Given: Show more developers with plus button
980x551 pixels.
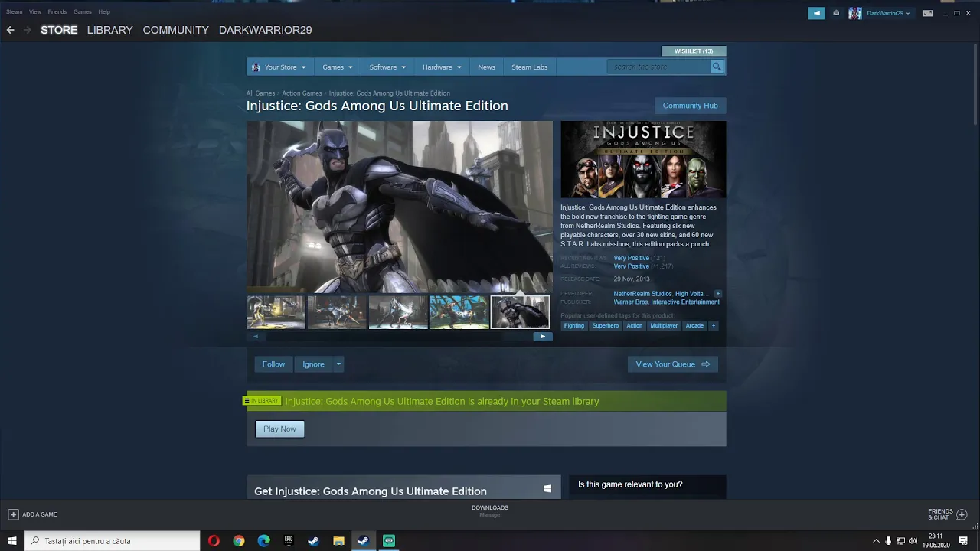Looking at the screenshot, I should (717, 294).
